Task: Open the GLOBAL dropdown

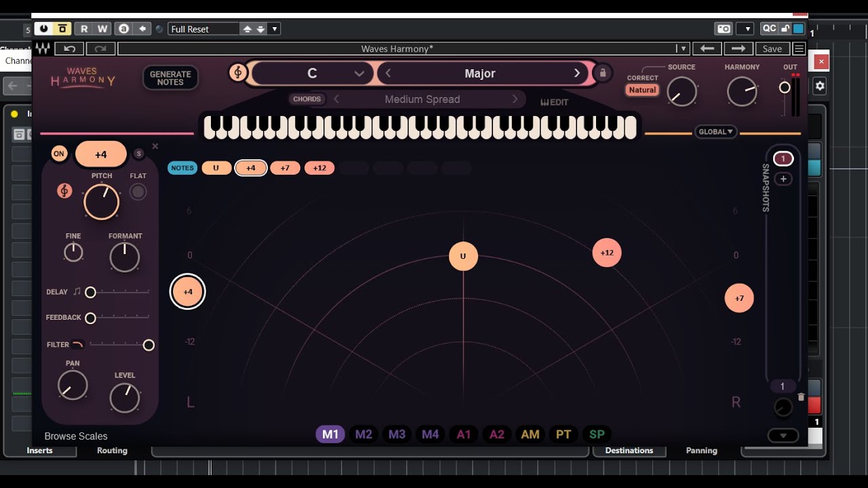Action: (x=716, y=131)
